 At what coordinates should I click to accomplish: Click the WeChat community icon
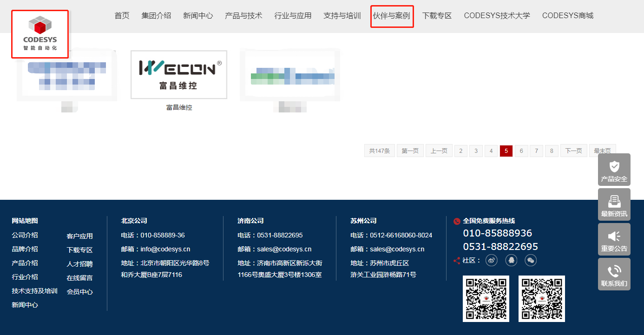pos(531,260)
